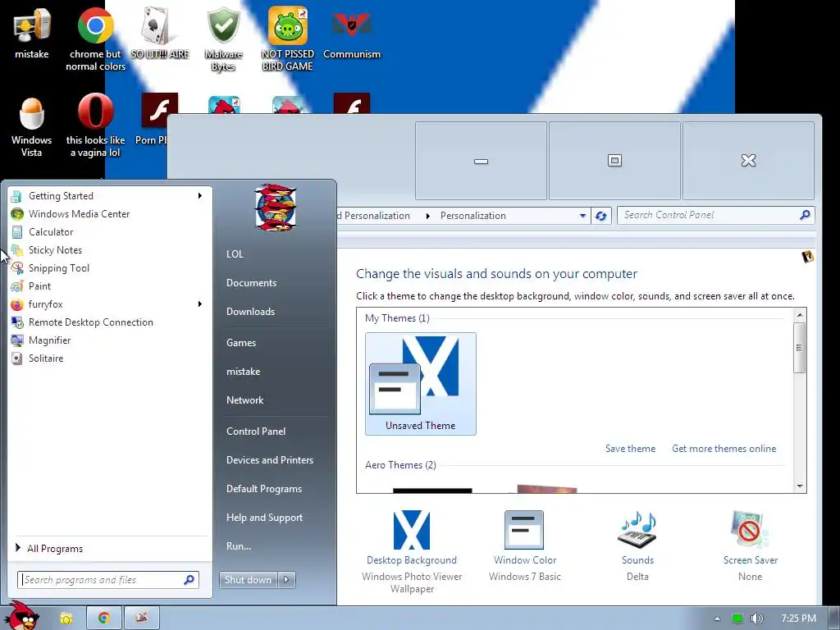Open Devices and Printers

point(269,460)
